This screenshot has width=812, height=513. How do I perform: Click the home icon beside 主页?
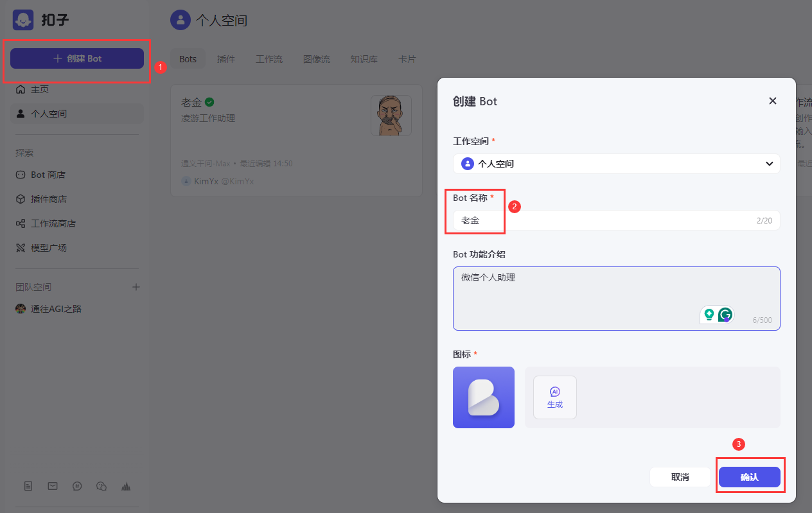21,89
